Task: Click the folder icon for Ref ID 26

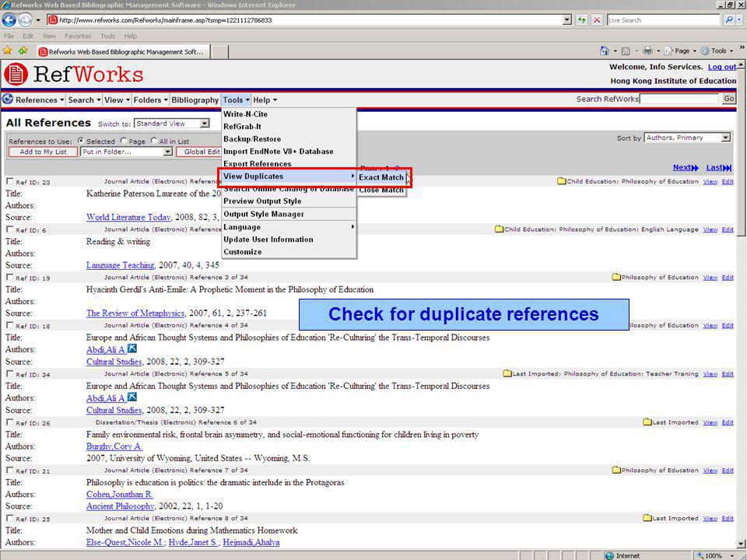Action: pos(647,422)
